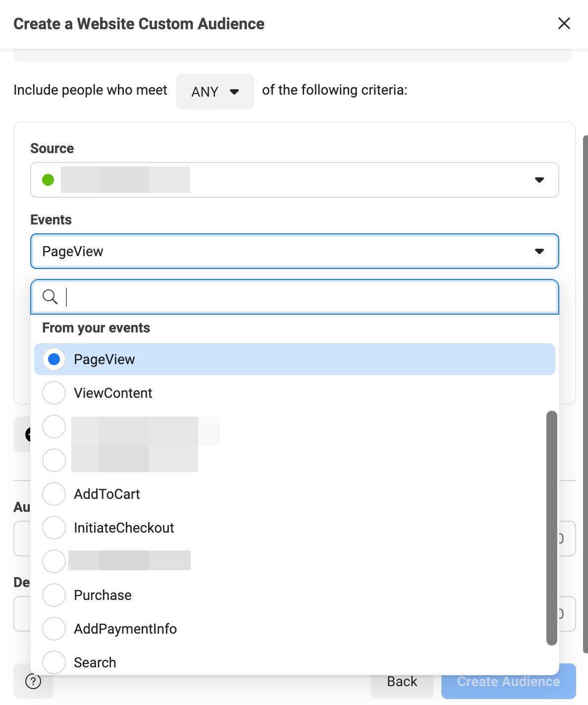The image size is (588, 705).
Task: Expand the Source dropdown arrow
Action: coord(539,180)
